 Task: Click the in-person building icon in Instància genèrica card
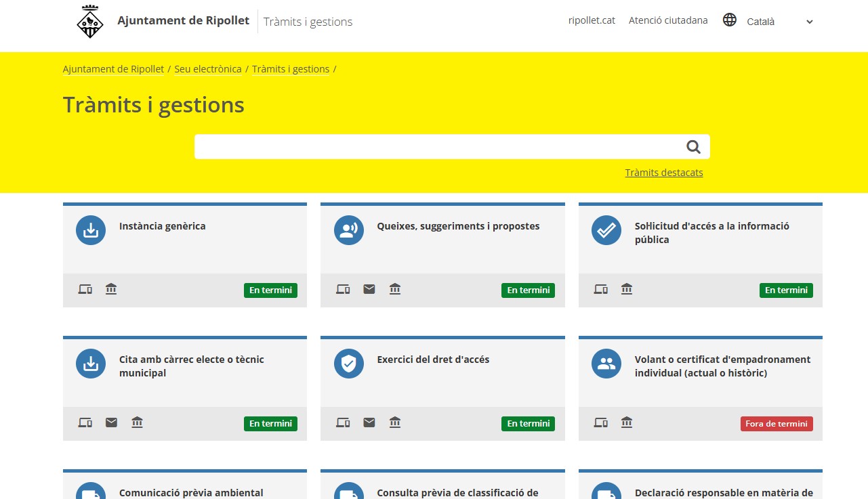pyautogui.click(x=111, y=289)
